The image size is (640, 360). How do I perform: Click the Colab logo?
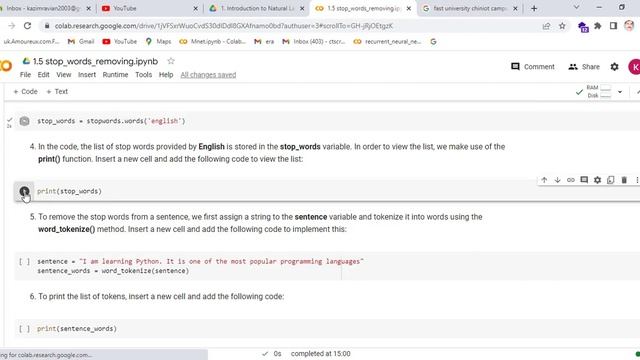click(x=6, y=66)
